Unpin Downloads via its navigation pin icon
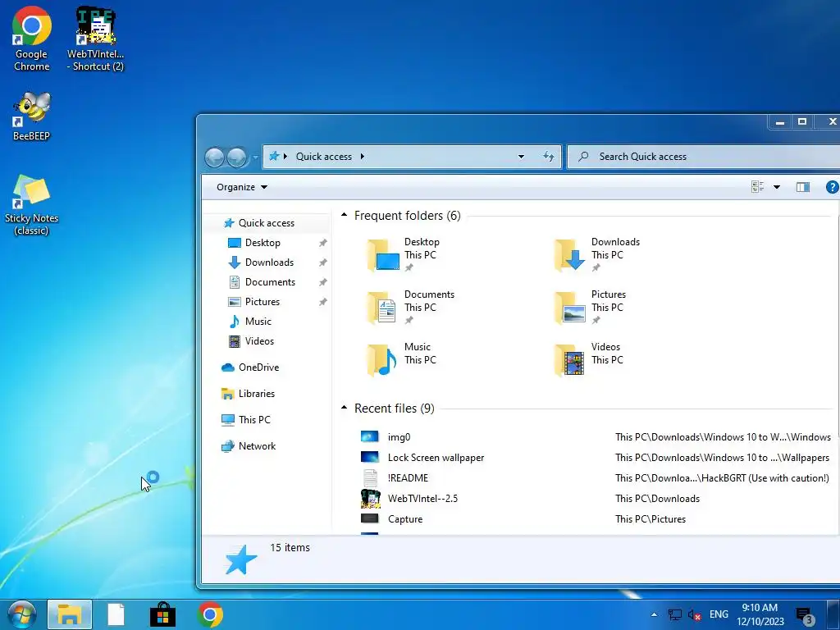840x630 pixels. tap(322, 262)
